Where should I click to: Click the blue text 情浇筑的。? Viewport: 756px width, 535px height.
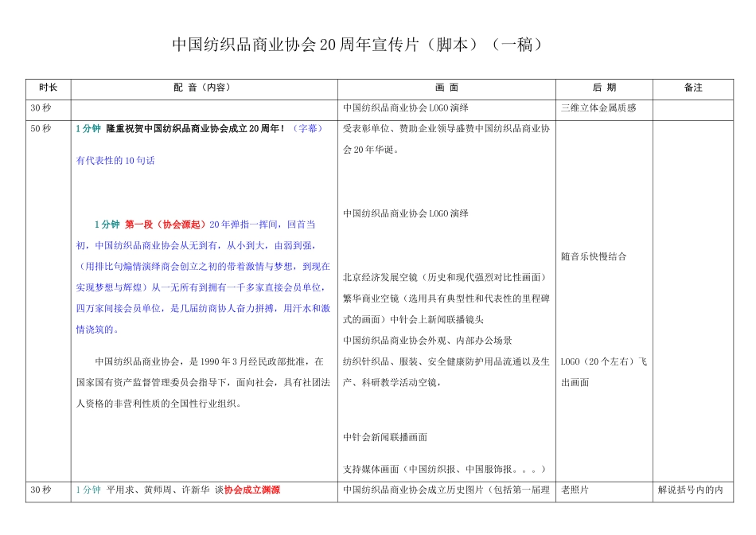[x=97, y=330]
